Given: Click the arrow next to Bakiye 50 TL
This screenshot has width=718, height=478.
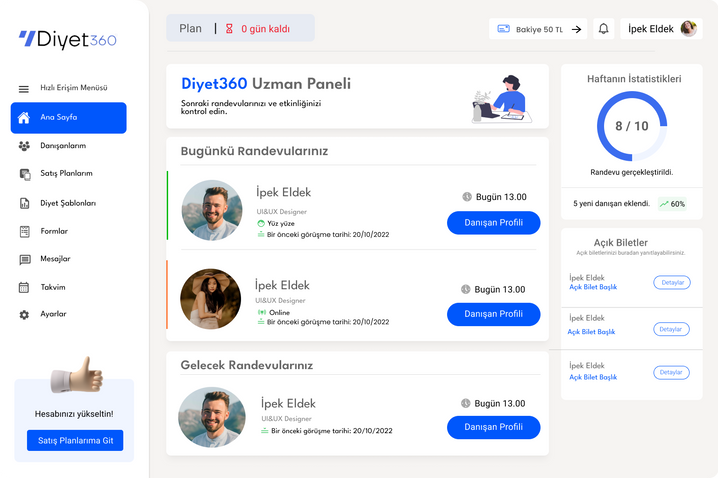Looking at the screenshot, I should click(x=577, y=29).
